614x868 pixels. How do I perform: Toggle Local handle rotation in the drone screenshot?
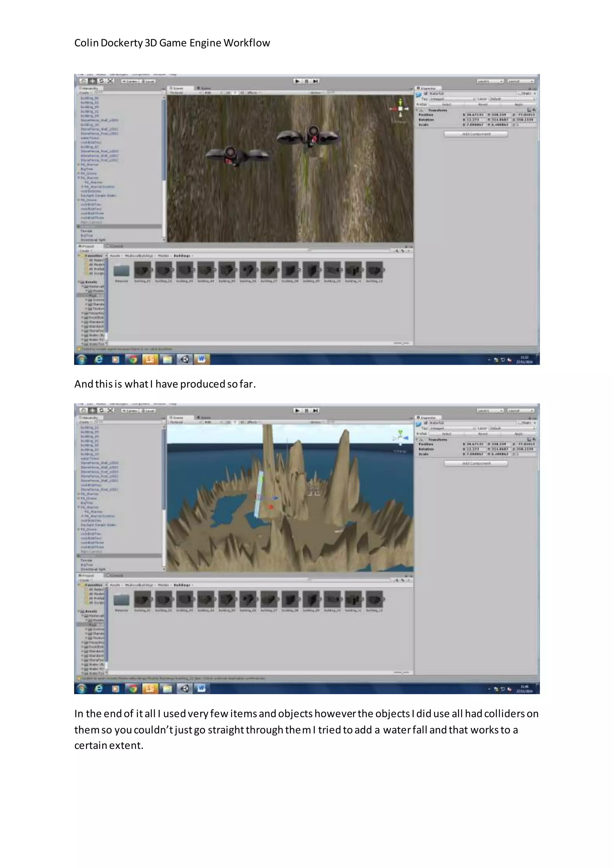tap(148, 81)
